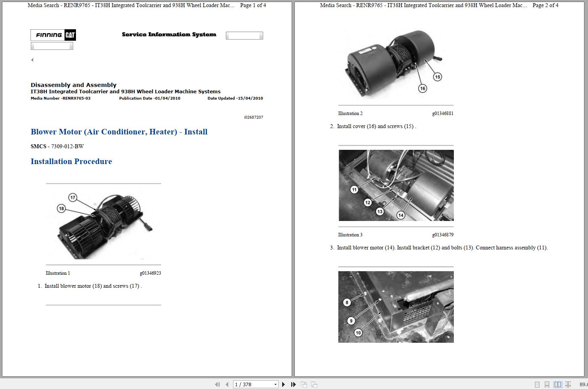This screenshot has width=588, height=389.
Task: Select the Illustration 1 blower motor image
Action: point(104,223)
